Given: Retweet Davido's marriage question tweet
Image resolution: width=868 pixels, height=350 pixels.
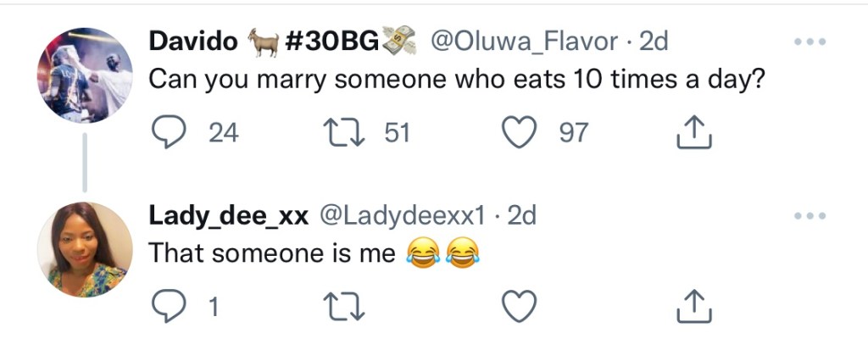Looking at the screenshot, I should [342, 131].
